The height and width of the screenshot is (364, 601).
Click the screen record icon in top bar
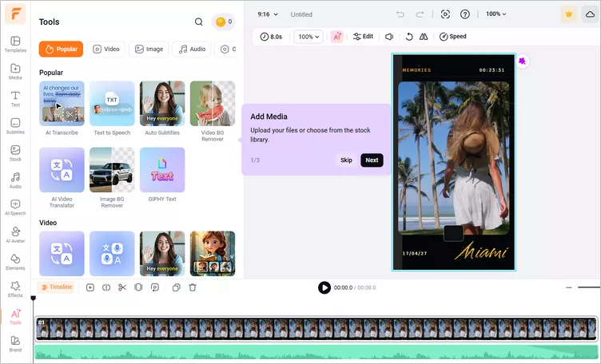[445, 14]
